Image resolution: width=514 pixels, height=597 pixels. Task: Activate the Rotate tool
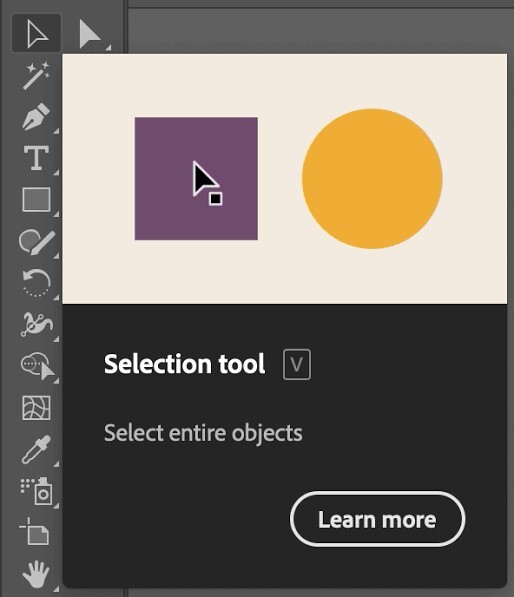37,283
